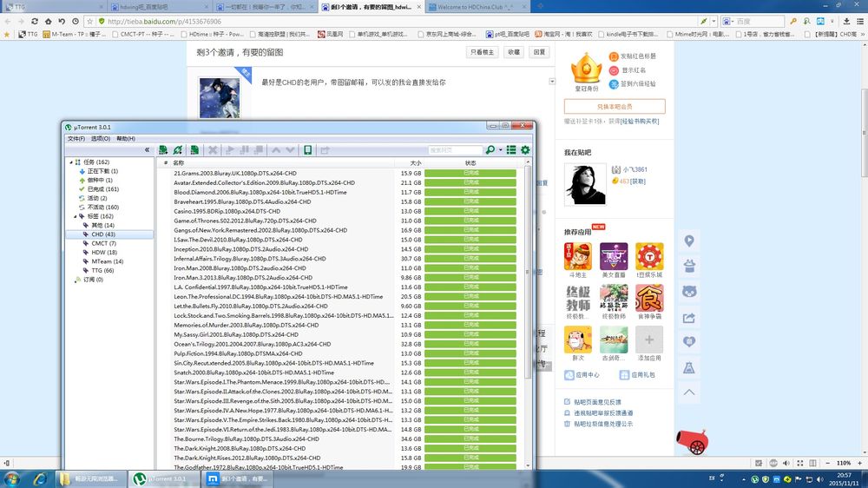Click the browser reload icon

point(35,21)
